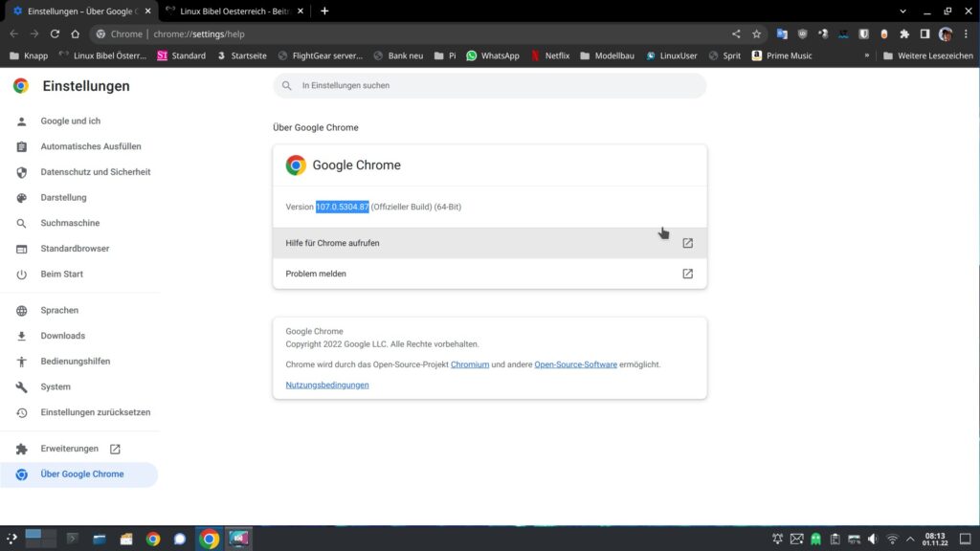This screenshot has width=980, height=551.
Task: Open the Chrome three-dot menu
Action: (966, 34)
